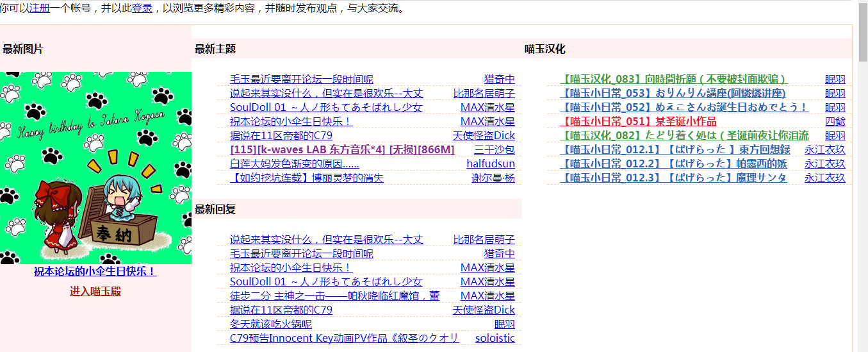Open MAX清水星 beside SoulDoll 01 in 最新主题

(x=487, y=108)
